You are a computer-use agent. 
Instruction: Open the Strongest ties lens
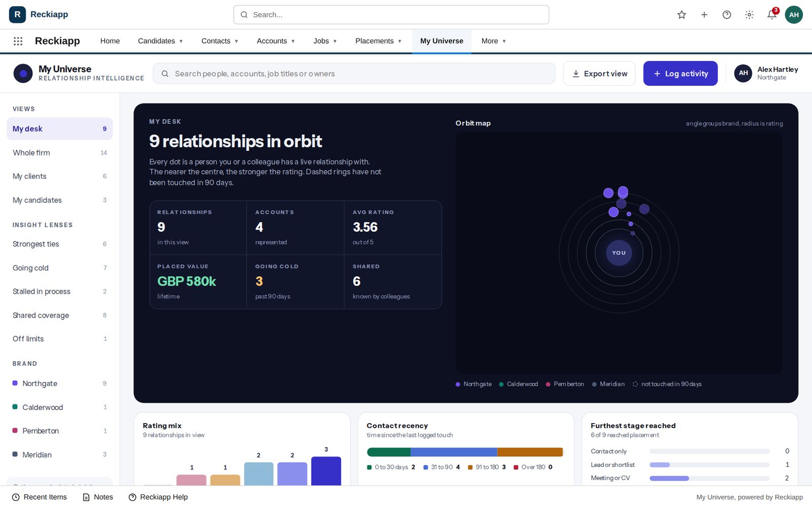[60, 244]
